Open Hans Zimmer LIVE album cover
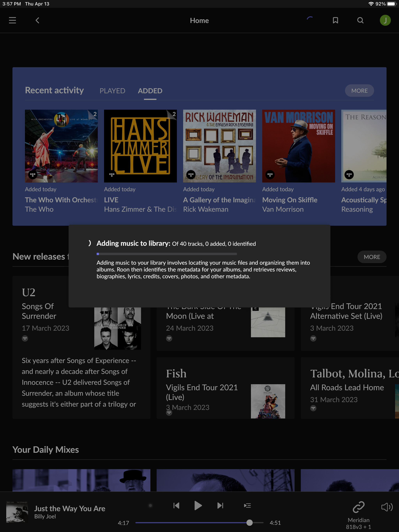This screenshot has width=399, height=532. (140, 146)
